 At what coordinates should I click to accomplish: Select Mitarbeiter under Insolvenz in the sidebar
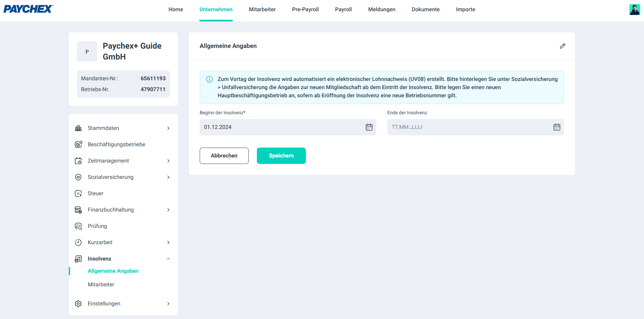point(101,285)
